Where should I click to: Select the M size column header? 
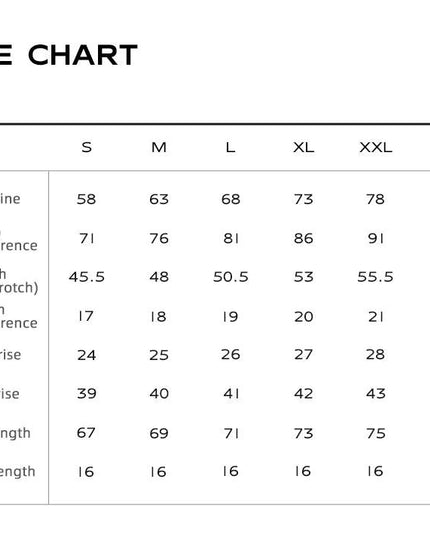pyautogui.click(x=159, y=148)
